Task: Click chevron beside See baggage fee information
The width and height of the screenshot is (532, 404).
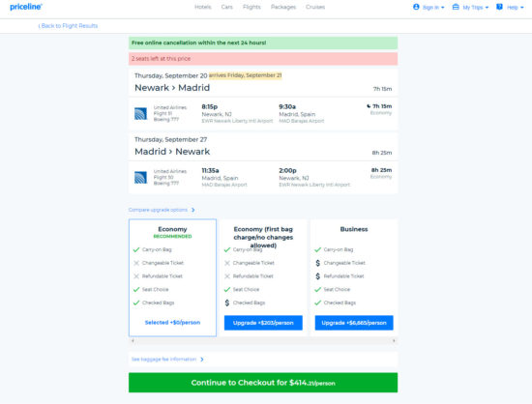Action: [x=202, y=360]
